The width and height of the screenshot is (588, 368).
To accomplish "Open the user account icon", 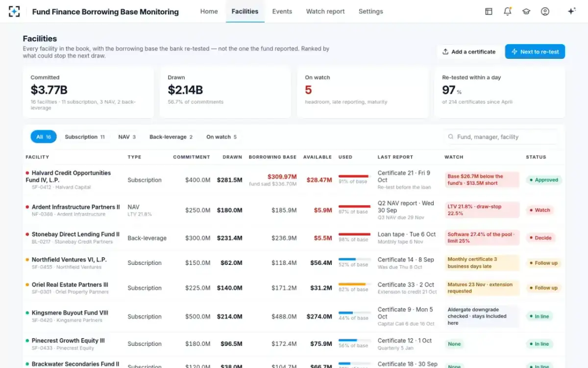I will (x=545, y=11).
